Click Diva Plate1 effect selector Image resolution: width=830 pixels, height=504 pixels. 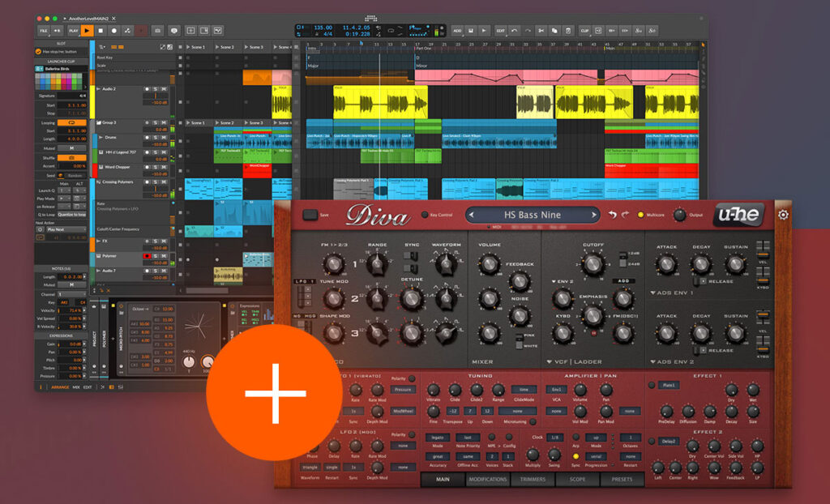669,386
